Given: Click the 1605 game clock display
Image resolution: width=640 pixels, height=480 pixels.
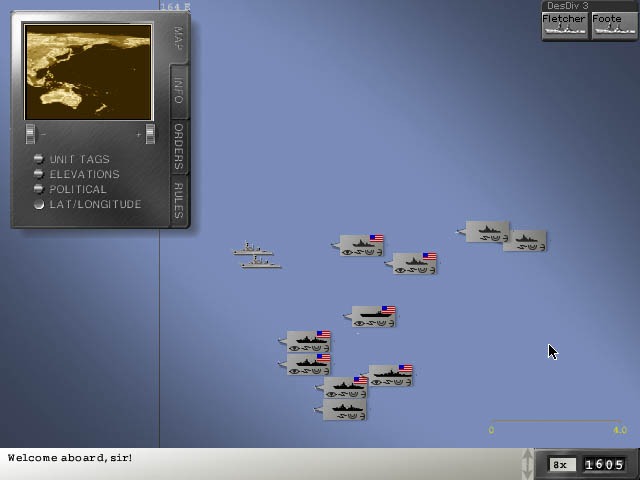Looking at the screenshot, I should (x=604, y=465).
